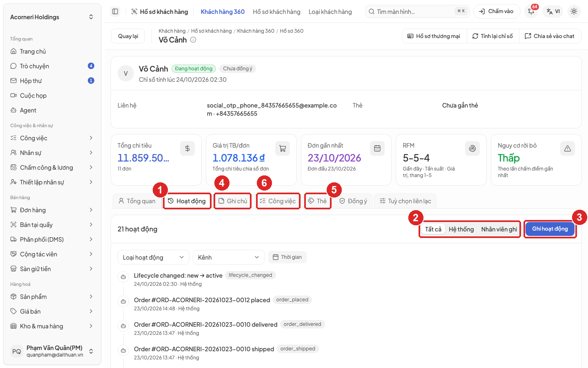Click bot icon beside Lifecycle changed activity
The image size is (588, 368).
[x=123, y=277]
